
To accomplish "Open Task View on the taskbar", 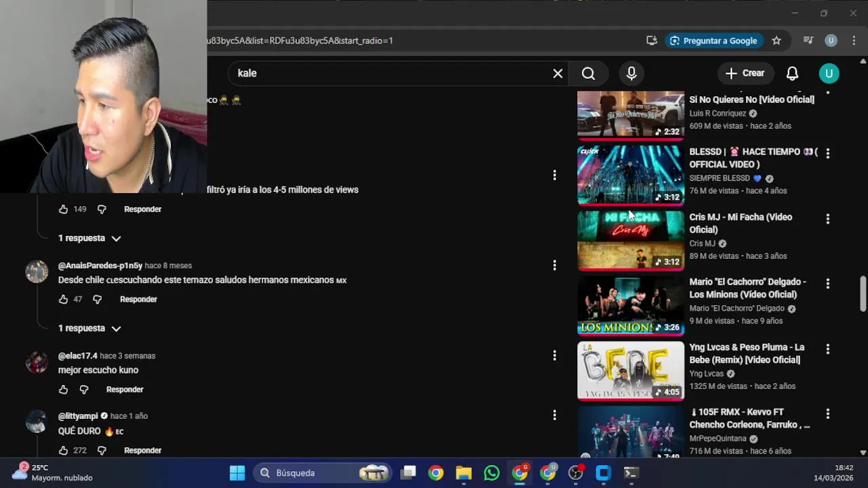I will point(408,473).
